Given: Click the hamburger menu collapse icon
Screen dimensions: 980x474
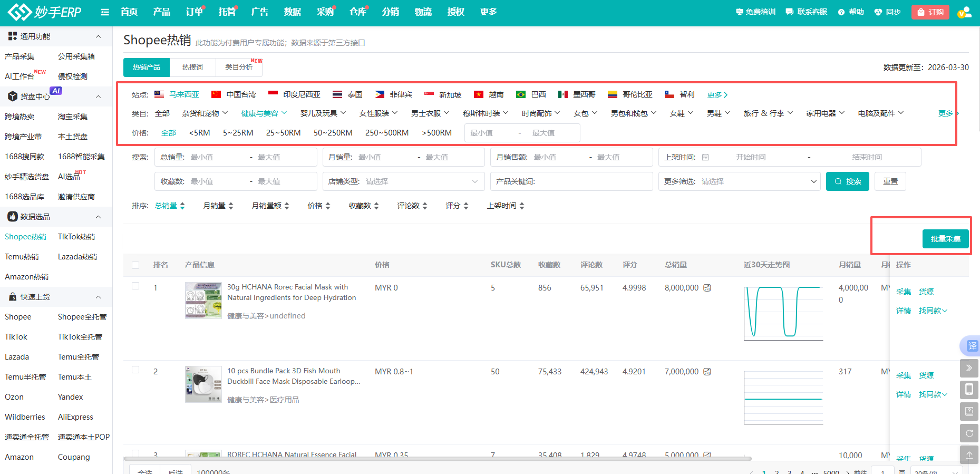Looking at the screenshot, I should [x=105, y=12].
